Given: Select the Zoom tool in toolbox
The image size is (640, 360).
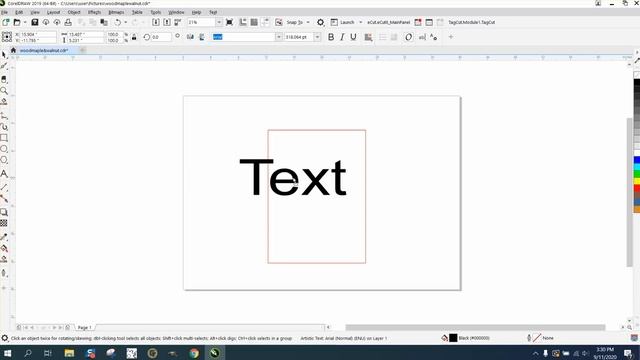Looking at the screenshot, I should (x=4, y=90).
